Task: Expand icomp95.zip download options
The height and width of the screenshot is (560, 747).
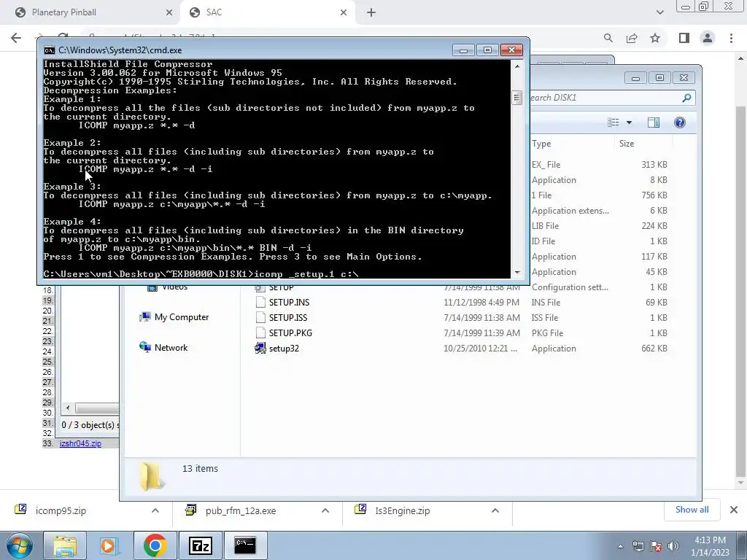Action: coord(155,510)
